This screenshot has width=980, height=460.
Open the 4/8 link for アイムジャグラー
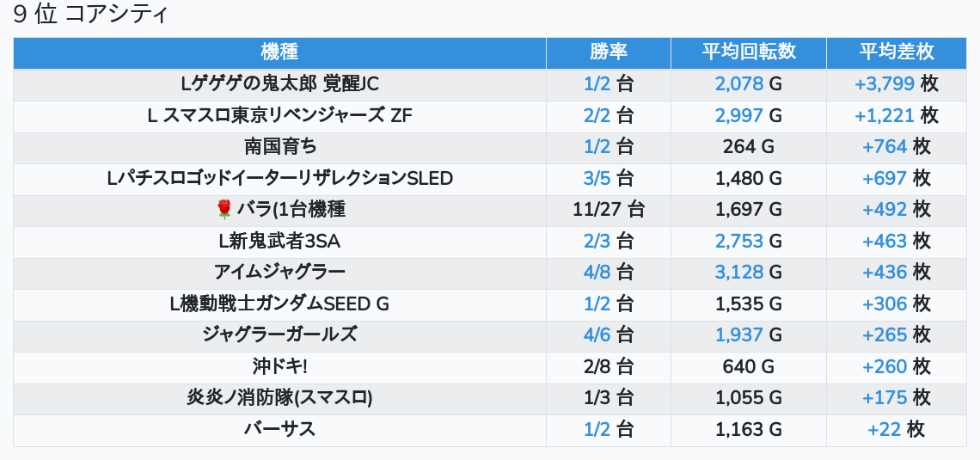pos(597,272)
